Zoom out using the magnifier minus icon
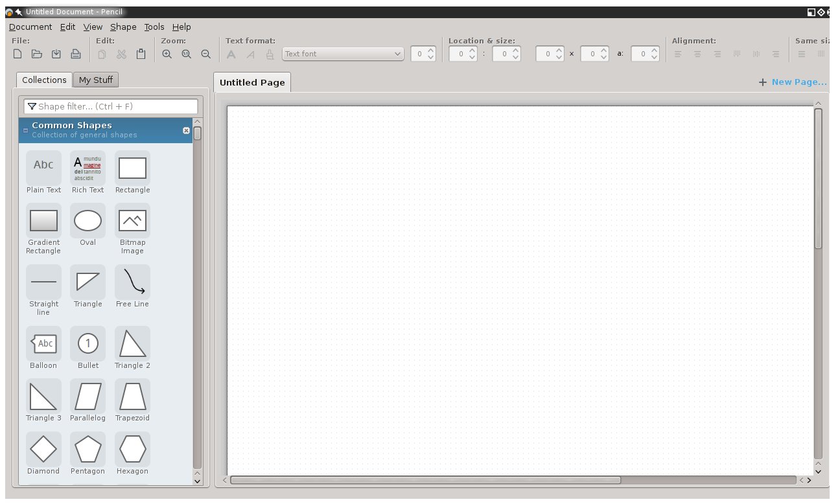The height and width of the screenshot is (504, 840). [206, 54]
